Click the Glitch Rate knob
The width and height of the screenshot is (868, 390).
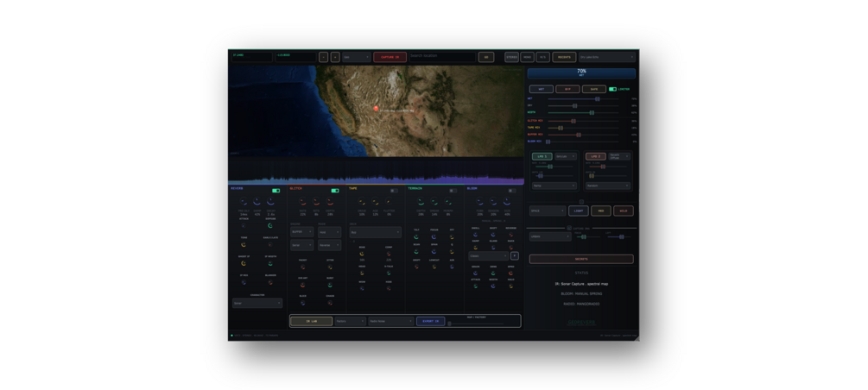(x=303, y=202)
